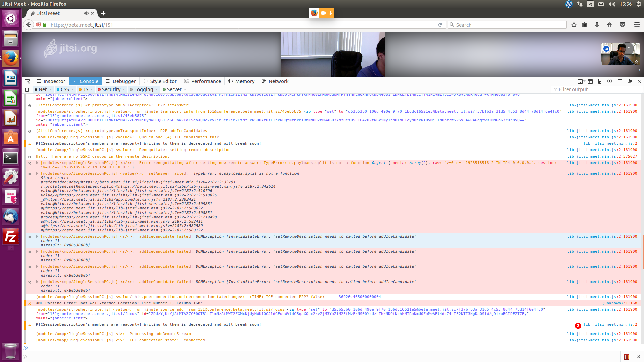Switch to the Debugger tab

click(x=121, y=81)
